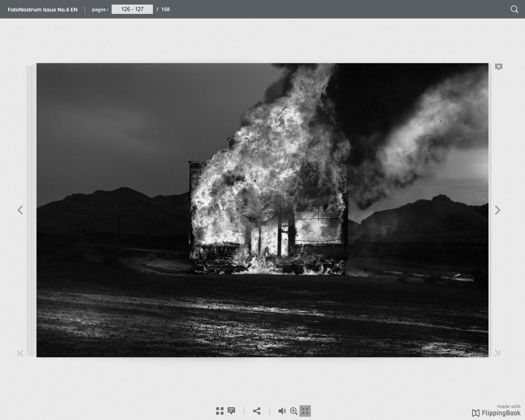Open the page thumbnails grid view
This screenshot has height=420, width=525.
[220, 411]
